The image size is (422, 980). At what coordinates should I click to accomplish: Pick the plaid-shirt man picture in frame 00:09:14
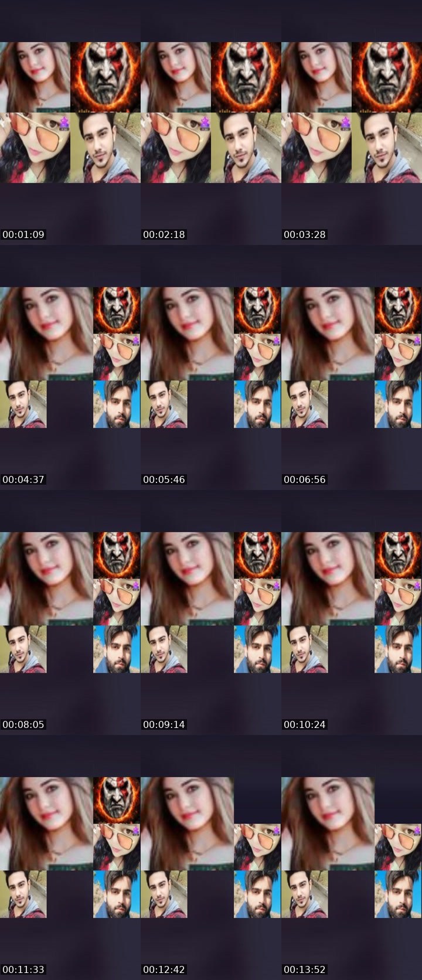(164, 649)
